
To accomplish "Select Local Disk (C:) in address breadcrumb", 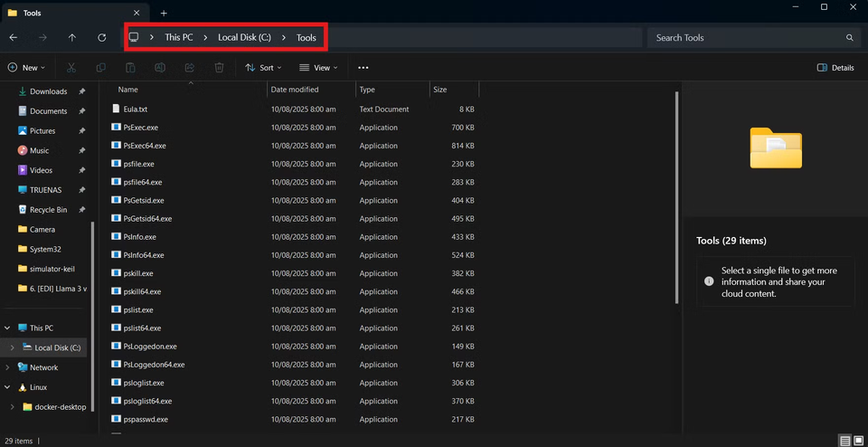I will [x=244, y=38].
